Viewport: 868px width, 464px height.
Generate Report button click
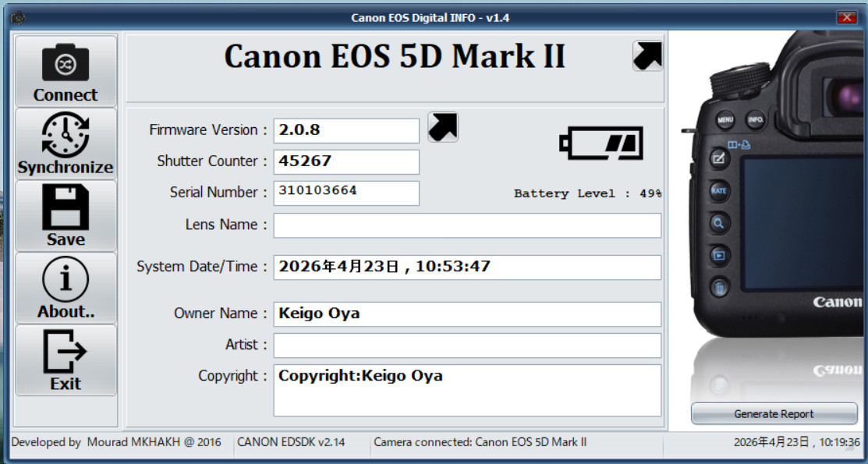pos(774,413)
